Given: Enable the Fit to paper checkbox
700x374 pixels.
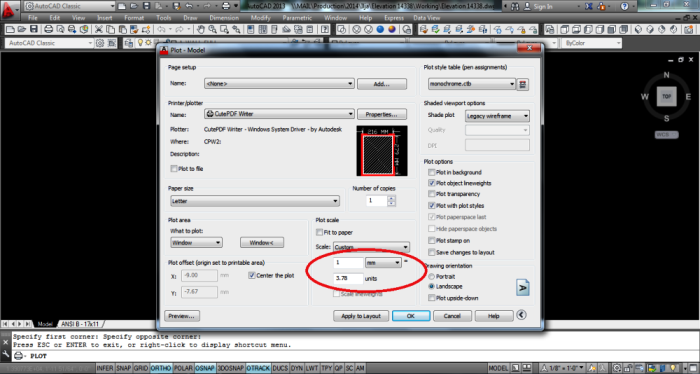Looking at the screenshot, I should coord(319,232).
